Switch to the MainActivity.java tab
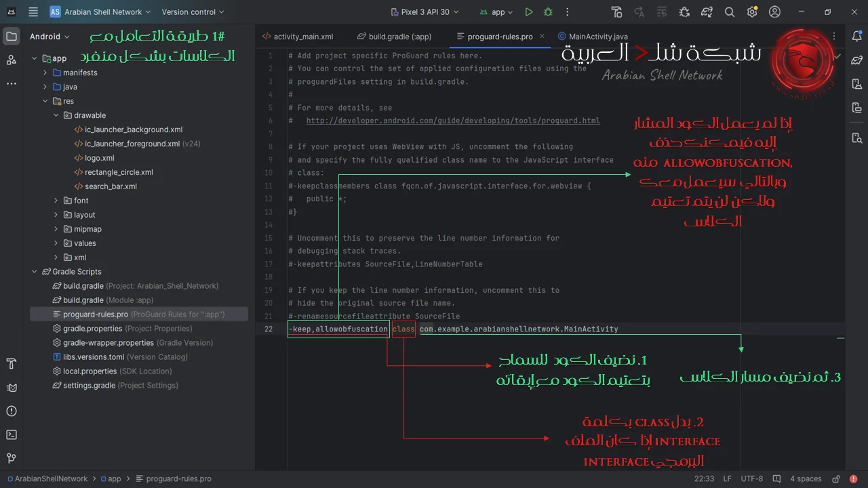This screenshot has width=868, height=488. pos(593,37)
